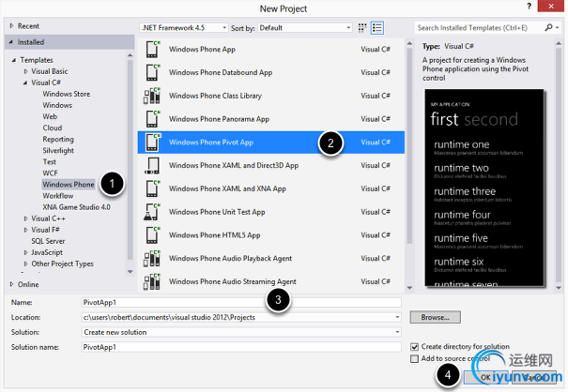Collapse the Visual C# node
This screenshot has width=568, height=392.
(x=25, y=83)
